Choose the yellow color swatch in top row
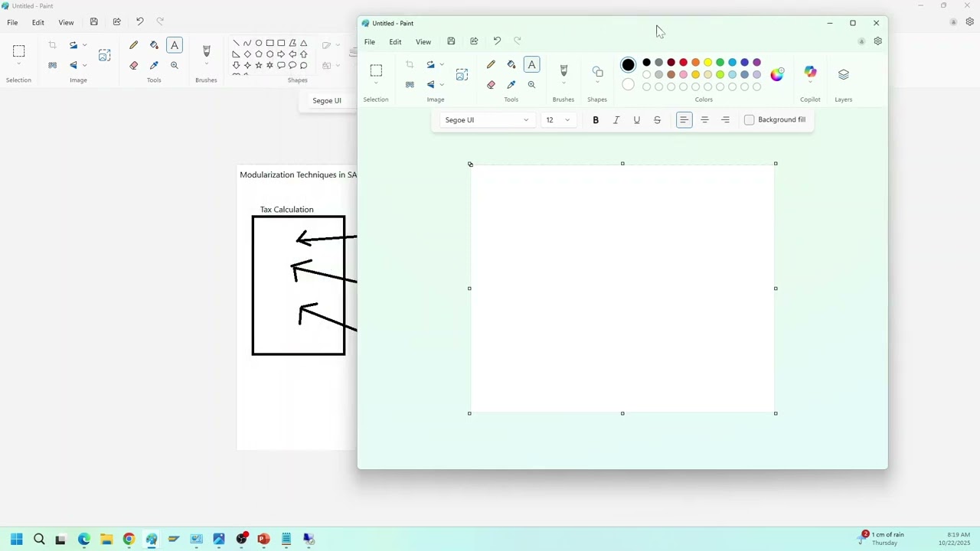 (708, 63)
